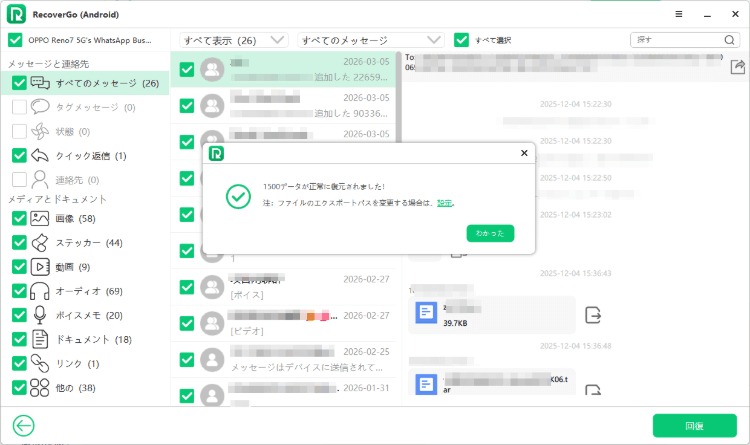Uncheck the 画像 (58) checkbox
This screenshot has width=750, height=445.
click(x=19, y=219)
